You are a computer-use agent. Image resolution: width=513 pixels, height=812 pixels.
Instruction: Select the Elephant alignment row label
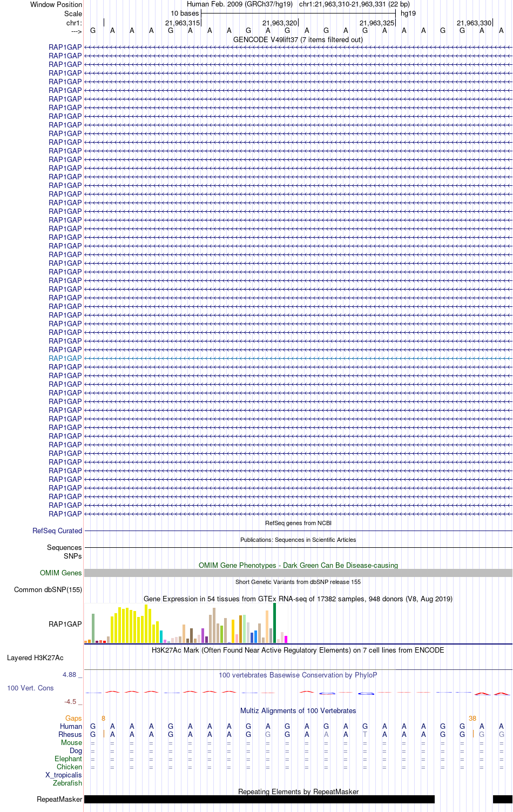(68, 759)
